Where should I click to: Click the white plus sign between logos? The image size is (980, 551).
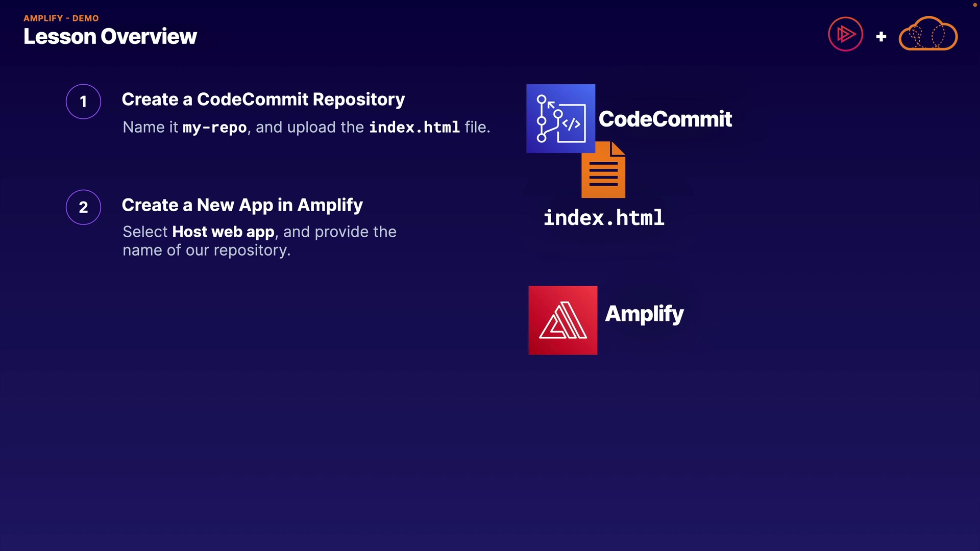[881, 37]
